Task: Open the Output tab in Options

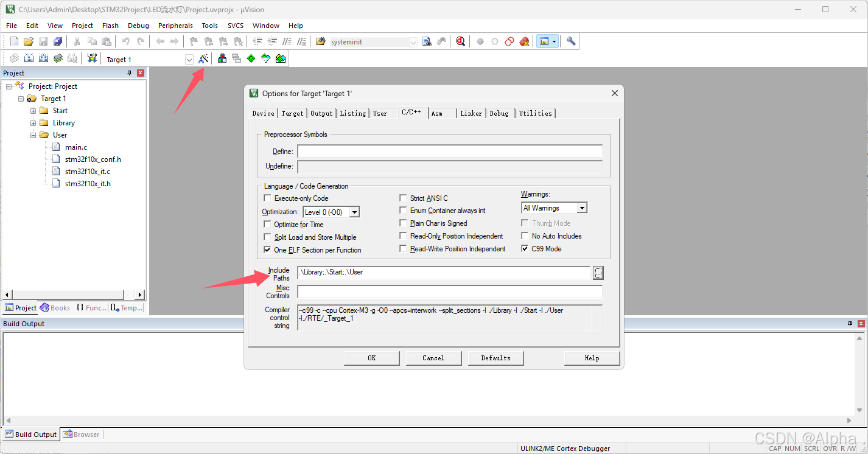Action: [x=321, y=113]
